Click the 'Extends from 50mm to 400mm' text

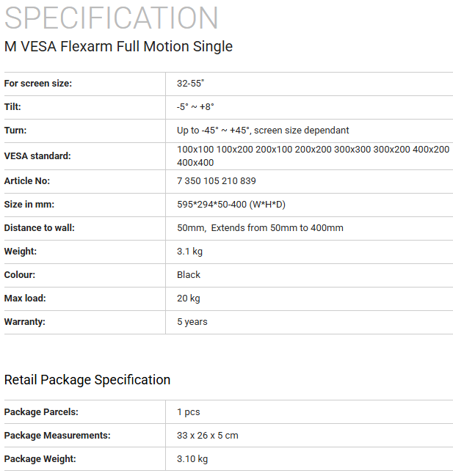(x=277, y=228)
